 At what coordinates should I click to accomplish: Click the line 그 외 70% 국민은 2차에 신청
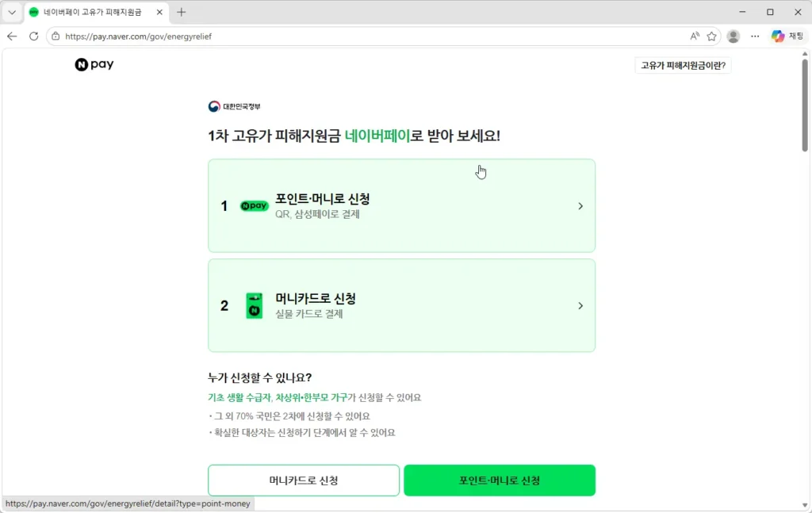(x=290, y=416)
